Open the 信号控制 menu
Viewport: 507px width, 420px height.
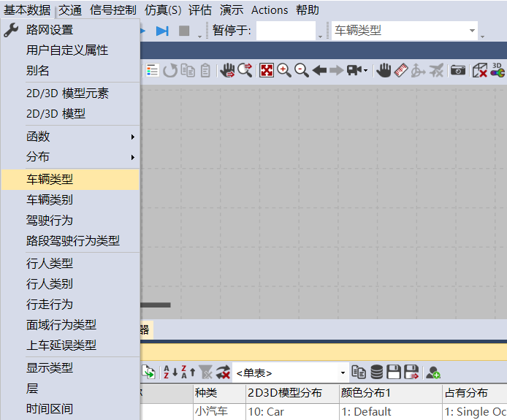click(113, 10)
